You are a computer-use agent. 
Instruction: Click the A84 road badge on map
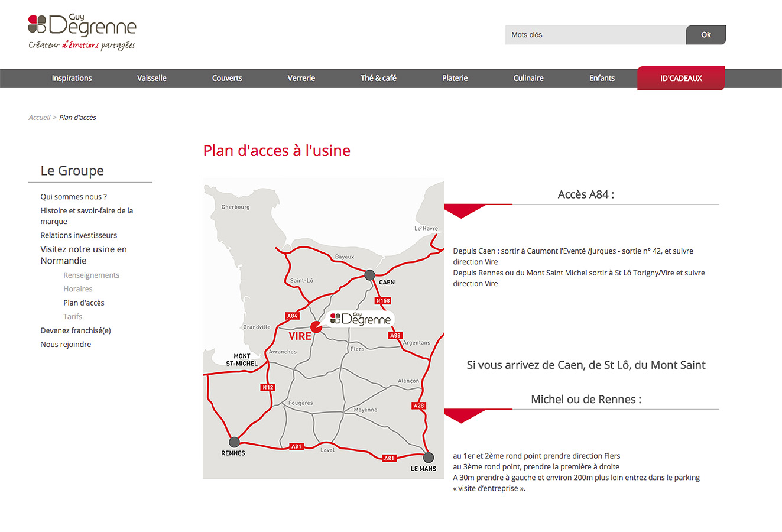click(293, 316)
